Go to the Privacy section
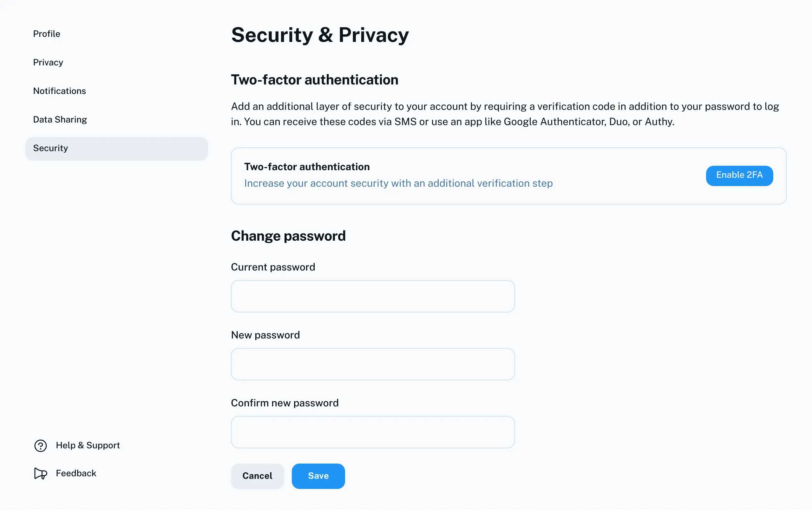 (48, 63)
